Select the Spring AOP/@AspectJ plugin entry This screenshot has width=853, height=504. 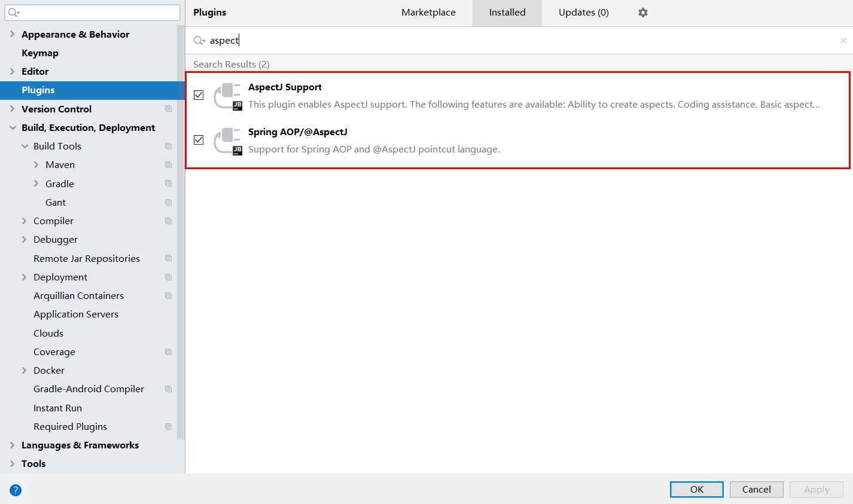[518, 140]
